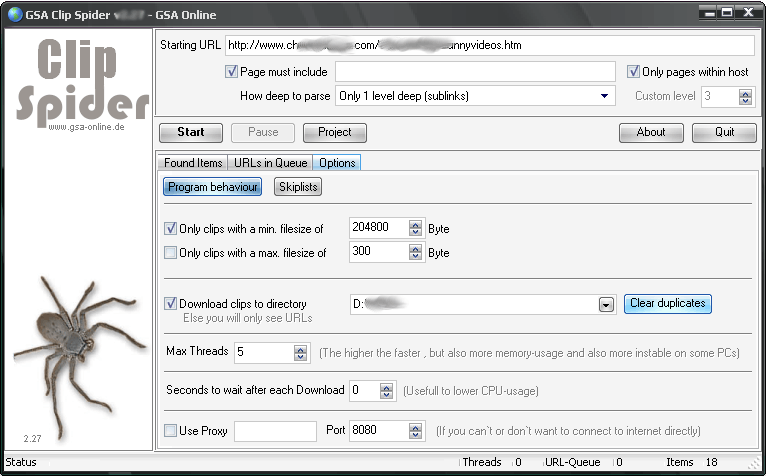Open the Skiplists section
Image resolution: width=766 pixels, height=476 pixels.
coord(298,187)
